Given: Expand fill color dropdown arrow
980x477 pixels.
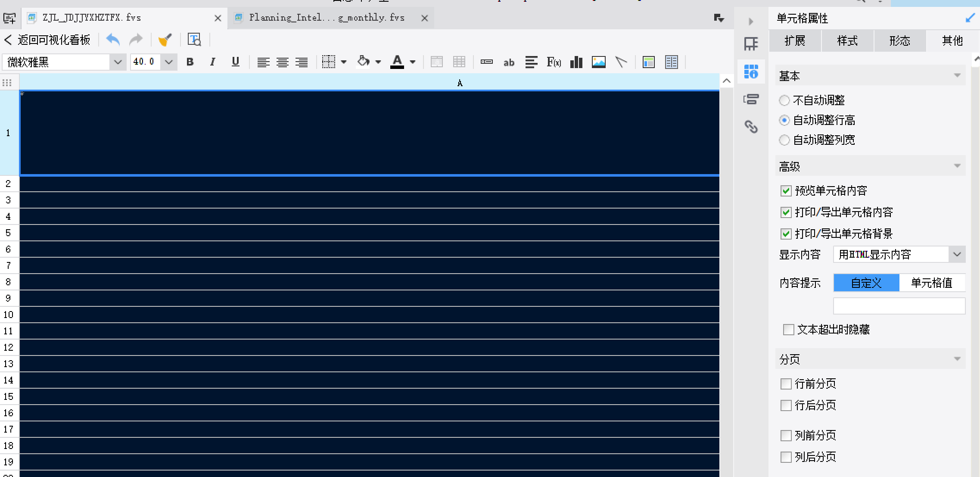Looking at the screenshot, I should pyautogui.click(x=378, y=62).
